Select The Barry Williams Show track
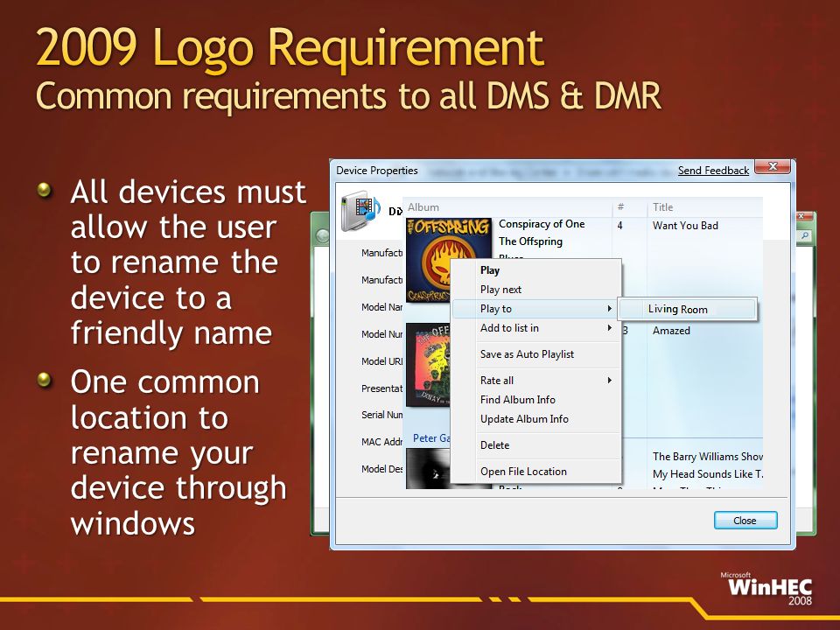Viewport: 840px width, 630px height. click(x=707, y=457)
